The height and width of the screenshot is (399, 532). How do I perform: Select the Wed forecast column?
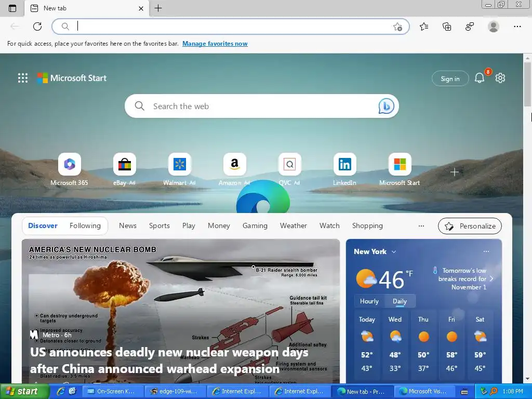point(395,344)
